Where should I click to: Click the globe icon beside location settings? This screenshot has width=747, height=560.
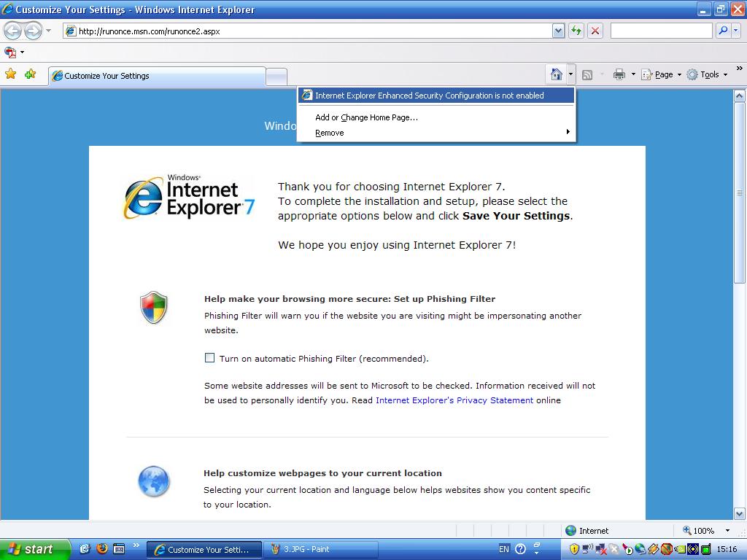click(x=153, y=481)
